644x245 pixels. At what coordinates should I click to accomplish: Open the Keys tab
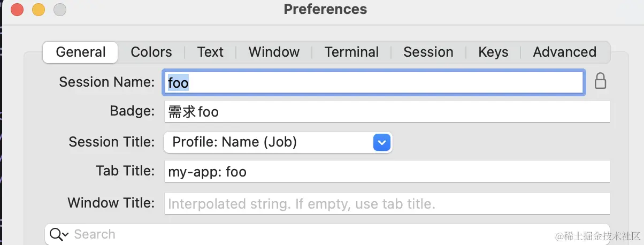tap(493, 52)
